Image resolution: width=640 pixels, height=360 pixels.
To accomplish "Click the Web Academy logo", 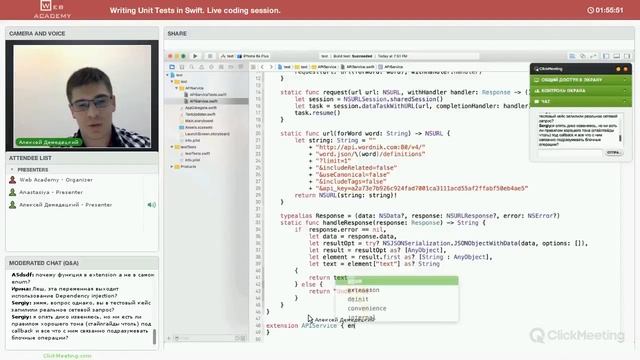I will pyautogui.click(x=52, y=9).
